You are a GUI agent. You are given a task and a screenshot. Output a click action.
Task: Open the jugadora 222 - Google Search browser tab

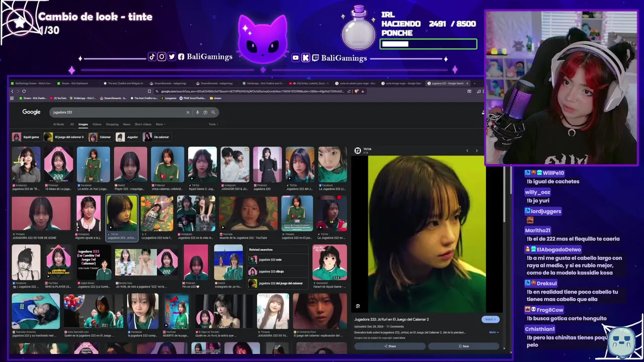448,83
